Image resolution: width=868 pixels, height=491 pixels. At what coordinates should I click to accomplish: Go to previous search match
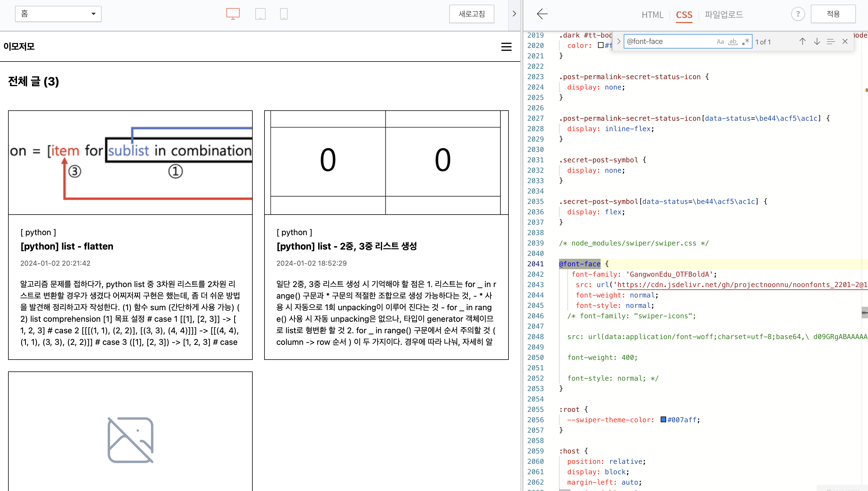pos(802,42)
